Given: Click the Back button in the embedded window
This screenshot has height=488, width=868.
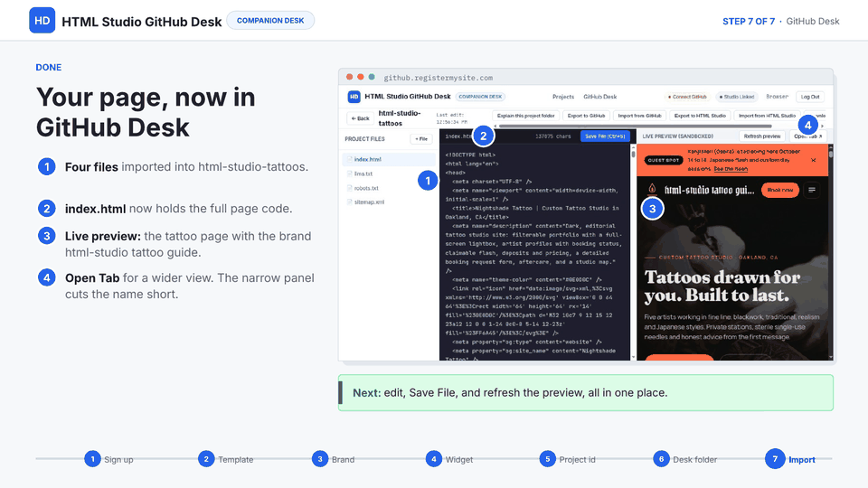Looking at the screenshot, I should [361, 118].
